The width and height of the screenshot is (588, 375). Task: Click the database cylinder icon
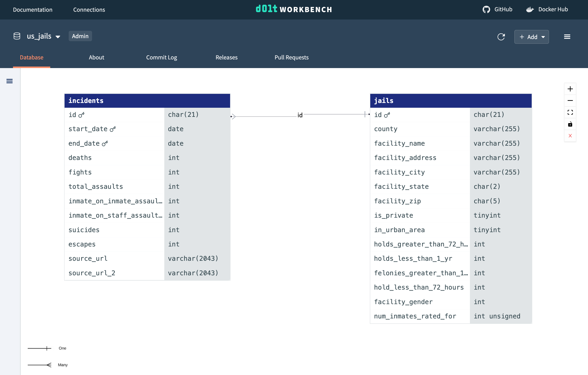pos(17,36)
